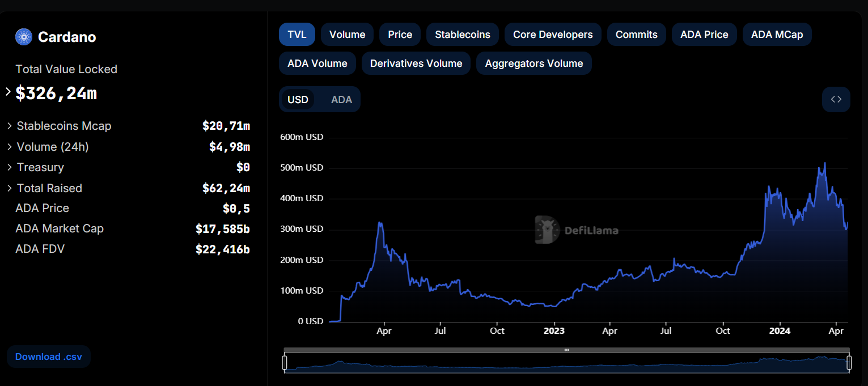
Task: Click the Treasury value $0
Action: [243, 167]
